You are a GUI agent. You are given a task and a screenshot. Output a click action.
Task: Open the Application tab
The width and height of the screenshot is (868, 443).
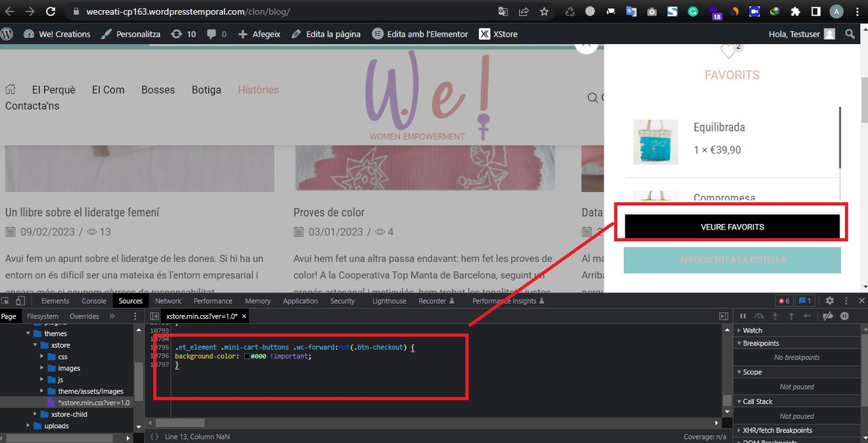pos(300,301)
